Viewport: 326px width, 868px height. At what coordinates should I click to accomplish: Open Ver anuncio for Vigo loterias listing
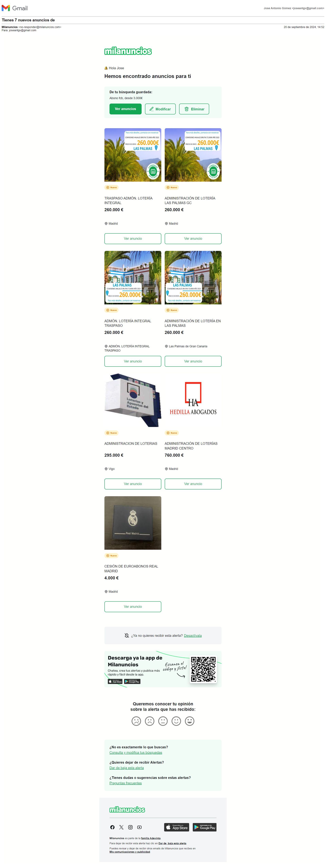tap(133, 483)
